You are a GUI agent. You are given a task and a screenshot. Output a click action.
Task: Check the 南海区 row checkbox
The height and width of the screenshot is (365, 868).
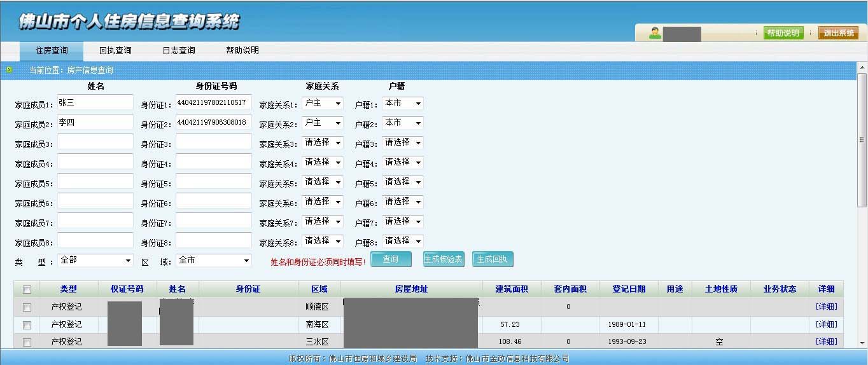[27, 325]
